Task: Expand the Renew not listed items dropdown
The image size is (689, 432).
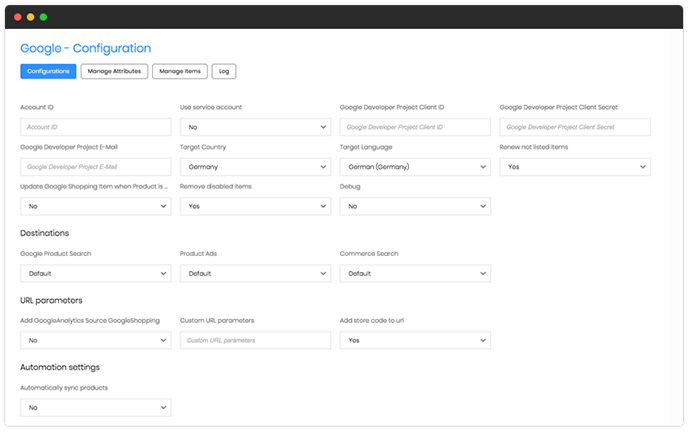Action: (x=575, y=167)
